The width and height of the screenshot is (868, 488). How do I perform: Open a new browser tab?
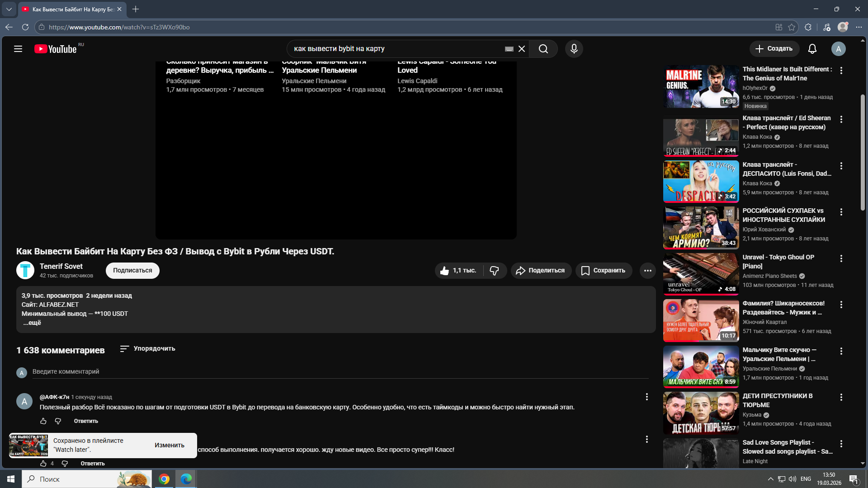pos(136,9)
